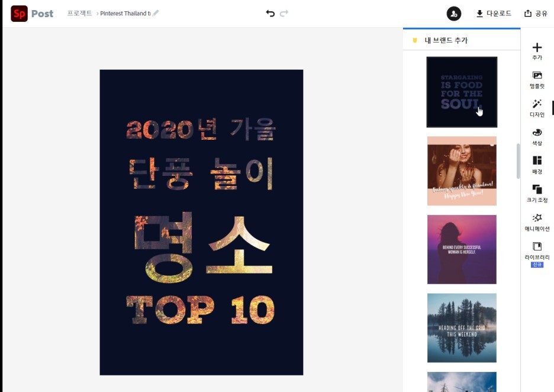
Task: Open the 프로젝트 breadcrumb link
Action: [79, 13]
